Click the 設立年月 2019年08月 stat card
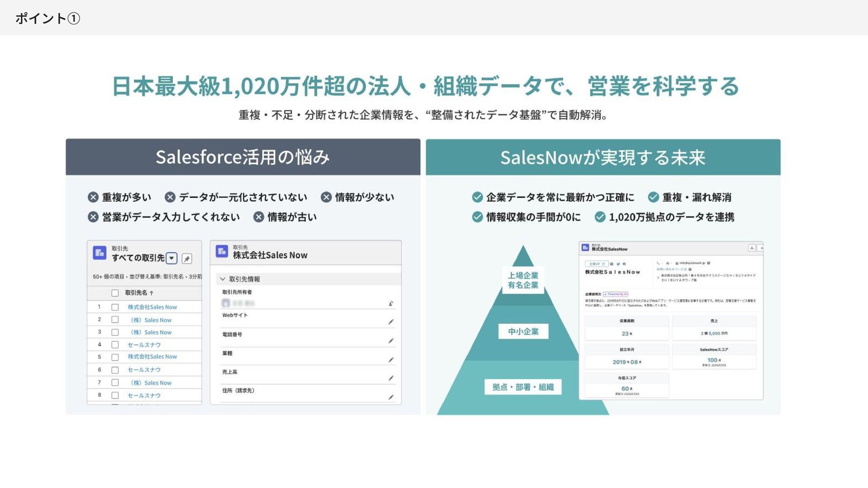 click(x=627, y=357)
